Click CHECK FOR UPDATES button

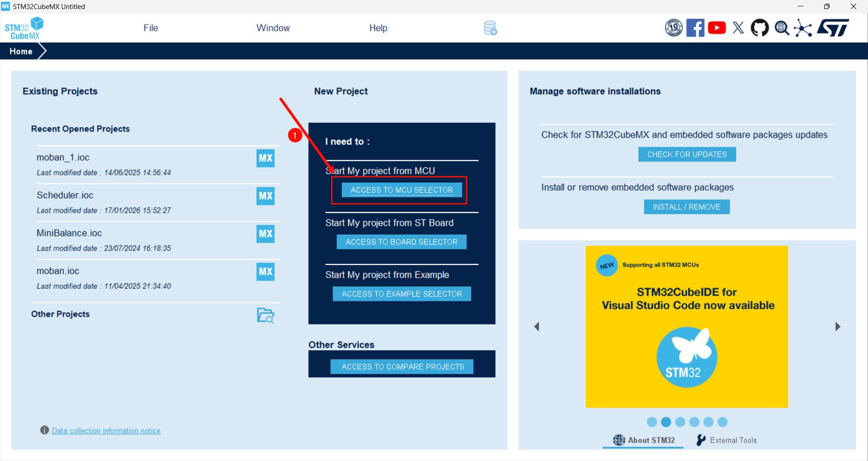(x=687, y=155)
